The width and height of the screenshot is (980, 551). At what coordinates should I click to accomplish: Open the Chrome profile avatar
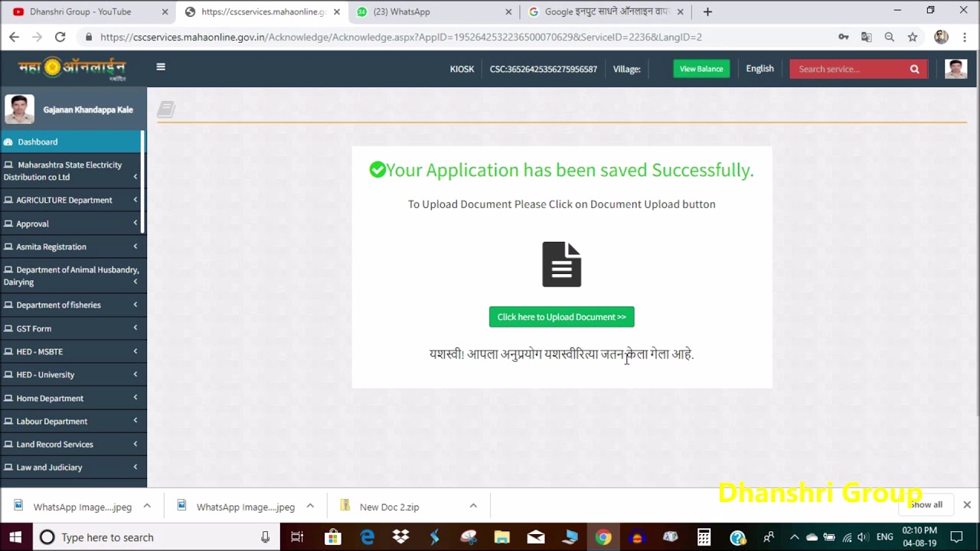click(x=942, y=37)
